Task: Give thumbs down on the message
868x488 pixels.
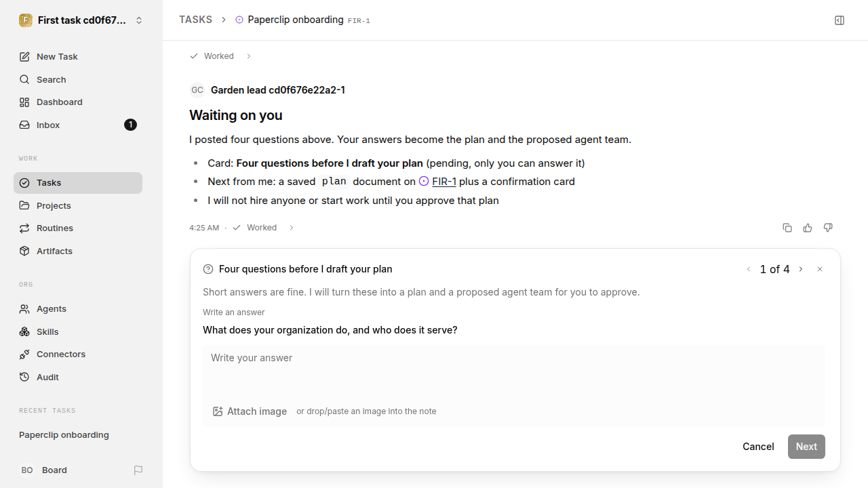Action: (x=828, y=228)
